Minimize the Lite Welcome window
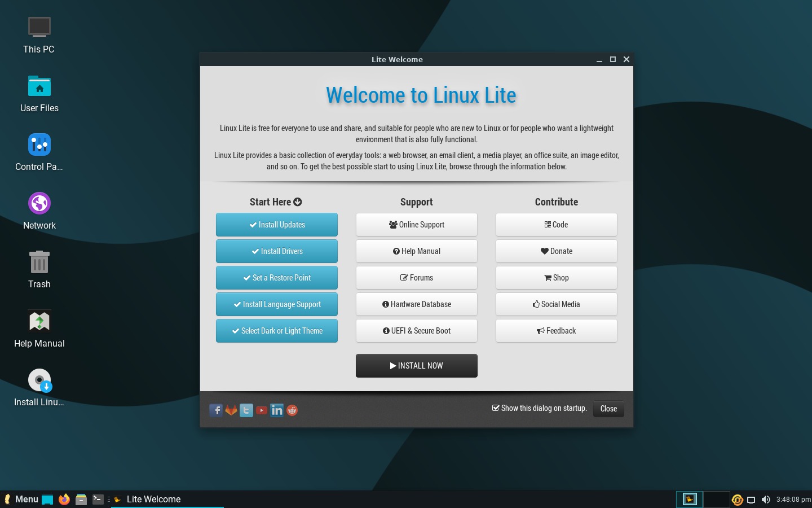812x508 pixels. [x=599, y=59]
